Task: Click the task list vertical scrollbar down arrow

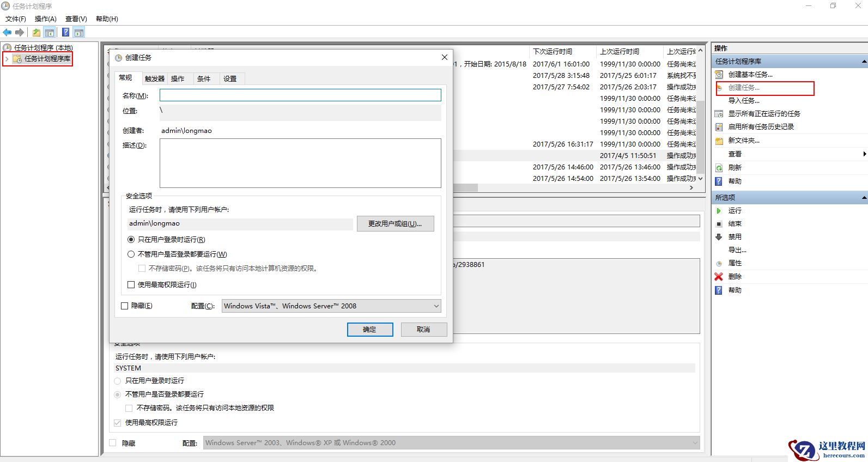Action: click(x=700, y=179)
